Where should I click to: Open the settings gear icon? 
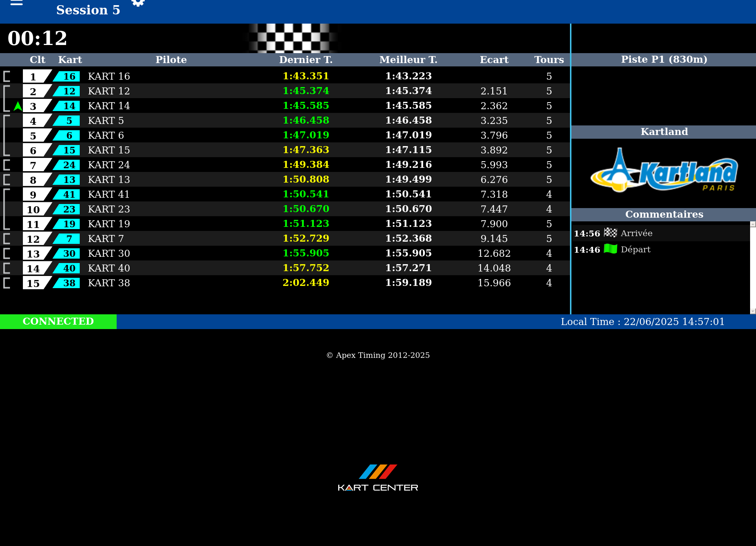(x=138, y=3)
